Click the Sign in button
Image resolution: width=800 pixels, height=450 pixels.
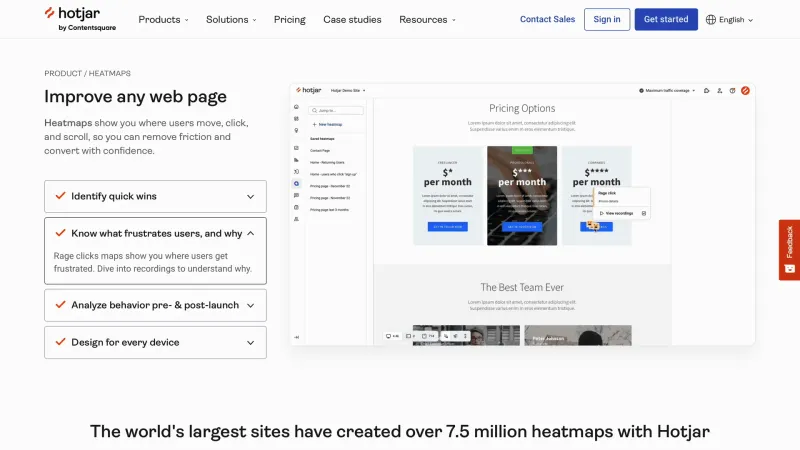pyautogui.click(x=607, y=19)
